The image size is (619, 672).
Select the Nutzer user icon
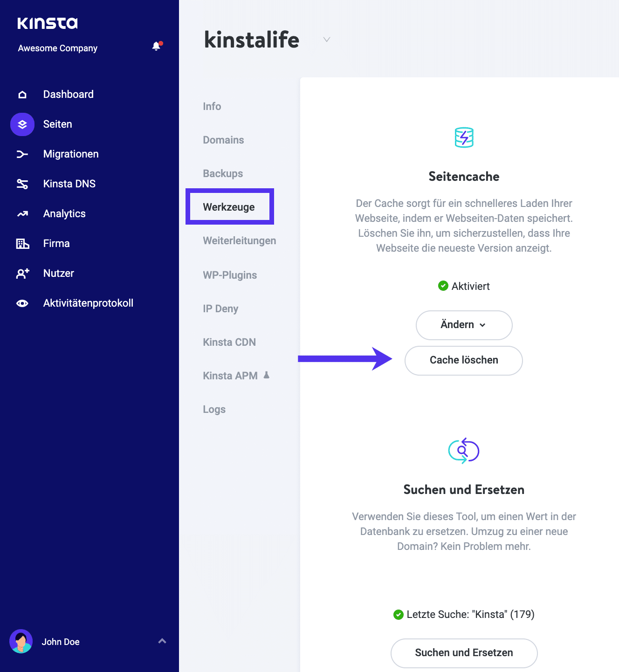[22, 273]
